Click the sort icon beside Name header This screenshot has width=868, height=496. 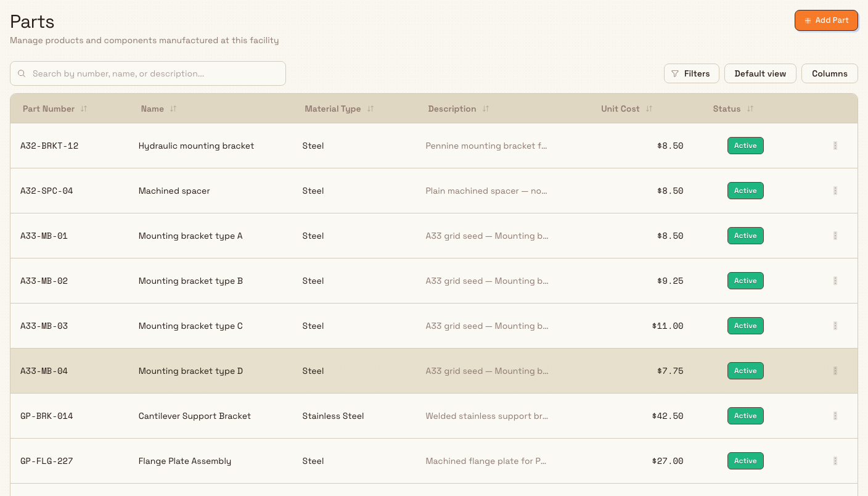coord(173,109)
